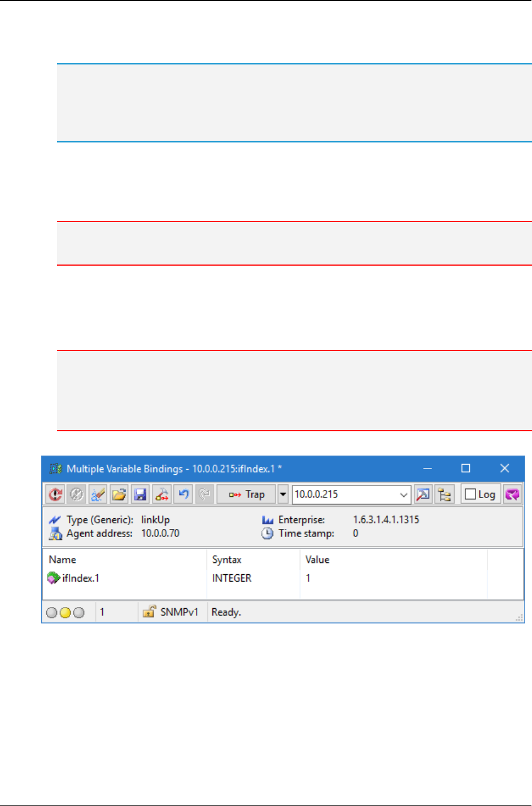532x806 pixels.
Task: Click the count 1 in status bar
Action: click(x=102, y=612)
